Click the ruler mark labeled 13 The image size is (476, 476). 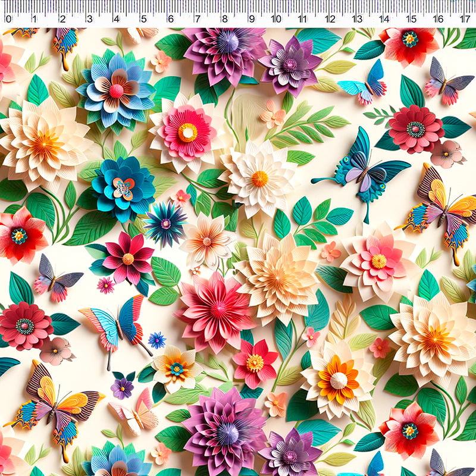(x=358, y=19)
